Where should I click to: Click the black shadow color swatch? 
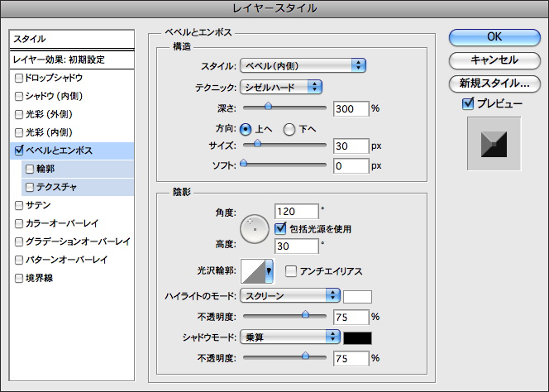[358, 337]
